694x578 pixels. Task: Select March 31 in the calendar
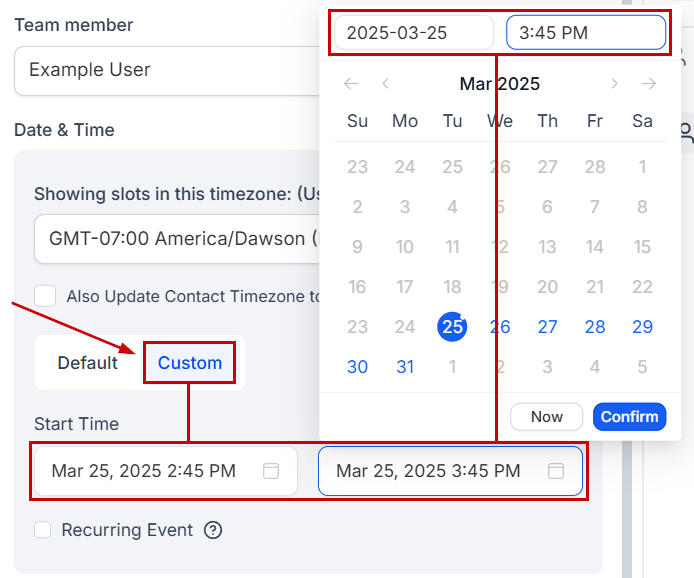coord(405,367)
